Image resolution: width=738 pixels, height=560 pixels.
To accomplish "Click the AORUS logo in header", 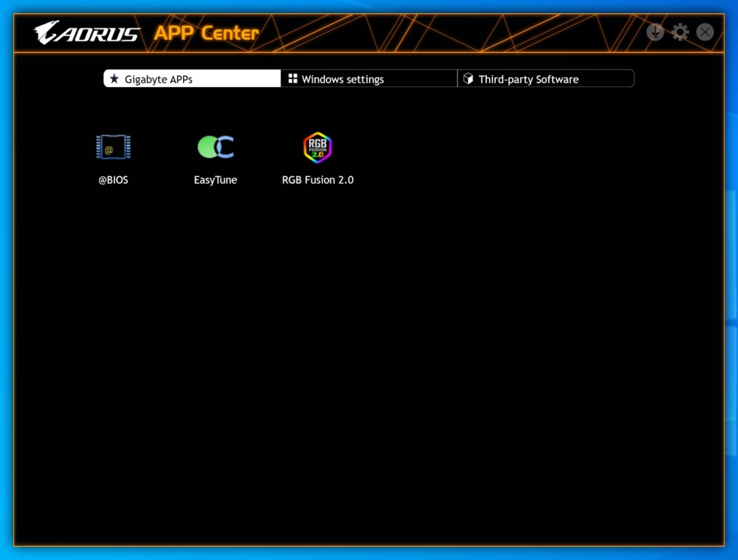I will [x=87, y=32].
